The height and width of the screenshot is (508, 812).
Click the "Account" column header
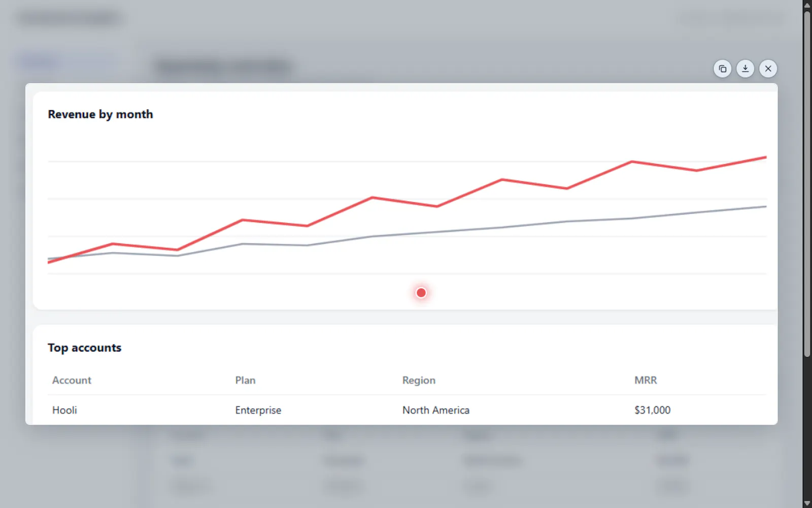point(72,380)
